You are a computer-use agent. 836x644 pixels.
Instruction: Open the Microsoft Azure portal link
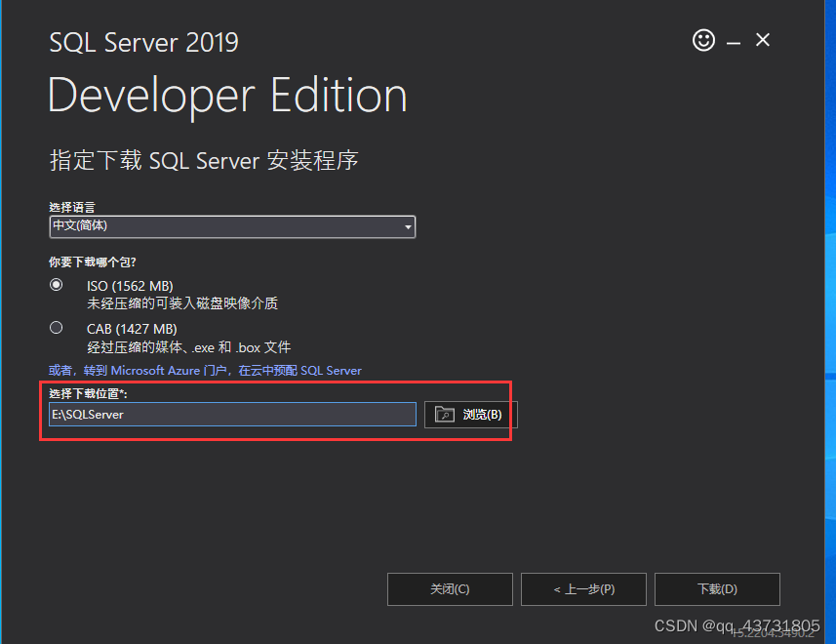pos(205,371)
